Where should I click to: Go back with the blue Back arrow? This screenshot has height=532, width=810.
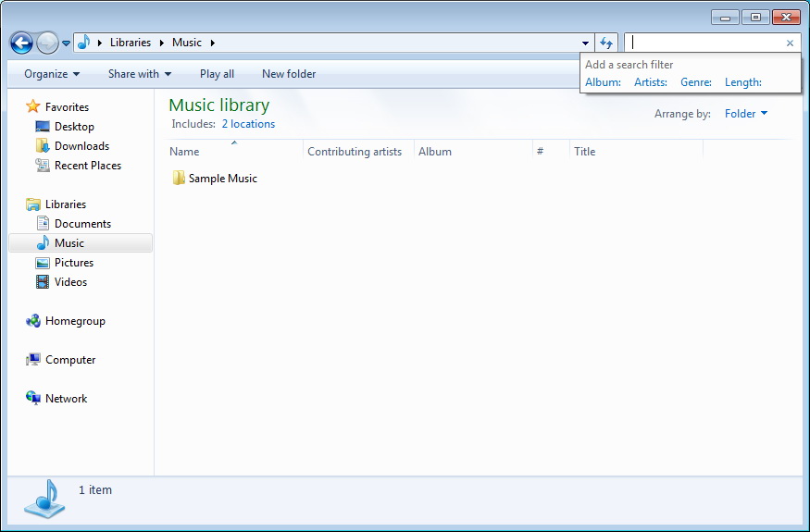[21, 43]
